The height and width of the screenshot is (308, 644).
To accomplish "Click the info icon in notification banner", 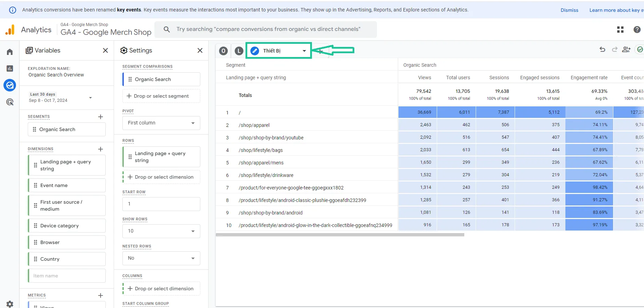I will pos(13,10).
